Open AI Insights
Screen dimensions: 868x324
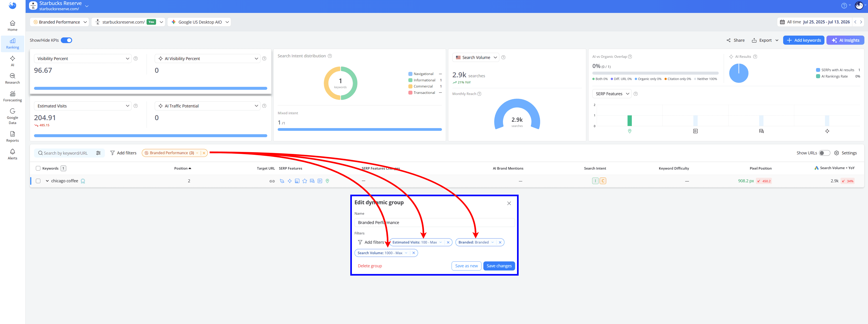tap(845, 40)
